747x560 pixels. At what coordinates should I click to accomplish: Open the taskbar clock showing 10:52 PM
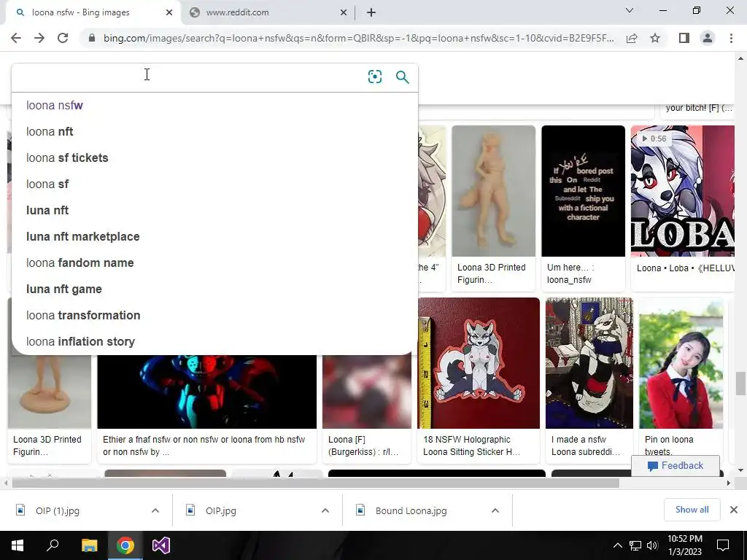[x=684, y=545]
